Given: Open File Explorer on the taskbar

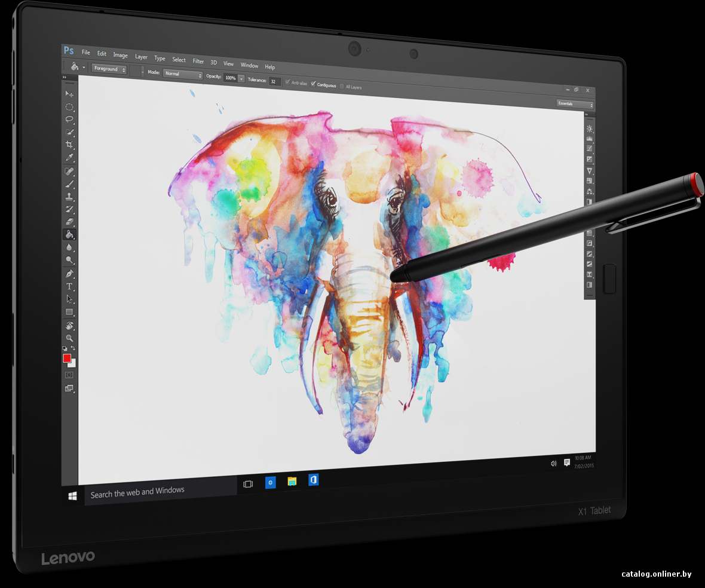Looking at the screenshot, I should coord(292,482).
